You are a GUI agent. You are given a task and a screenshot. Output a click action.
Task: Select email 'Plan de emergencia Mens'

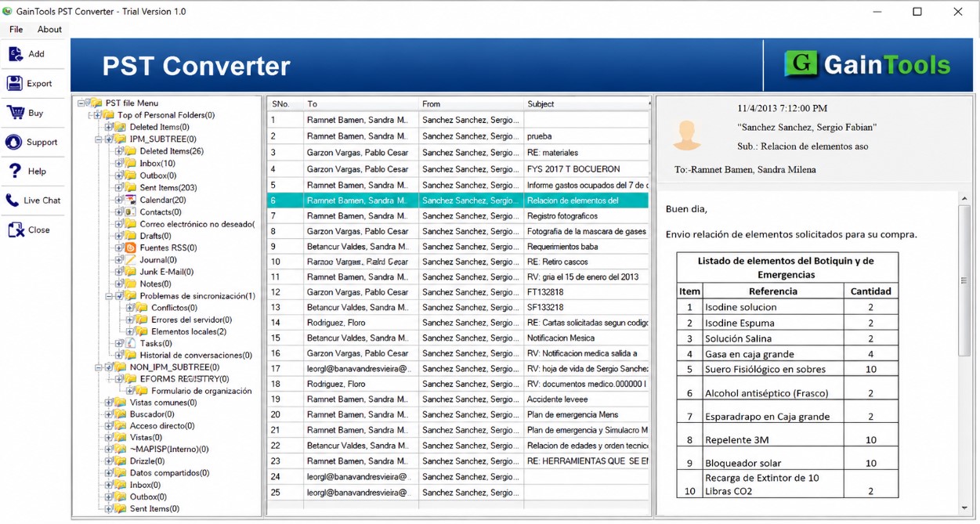tap(458, 414)
